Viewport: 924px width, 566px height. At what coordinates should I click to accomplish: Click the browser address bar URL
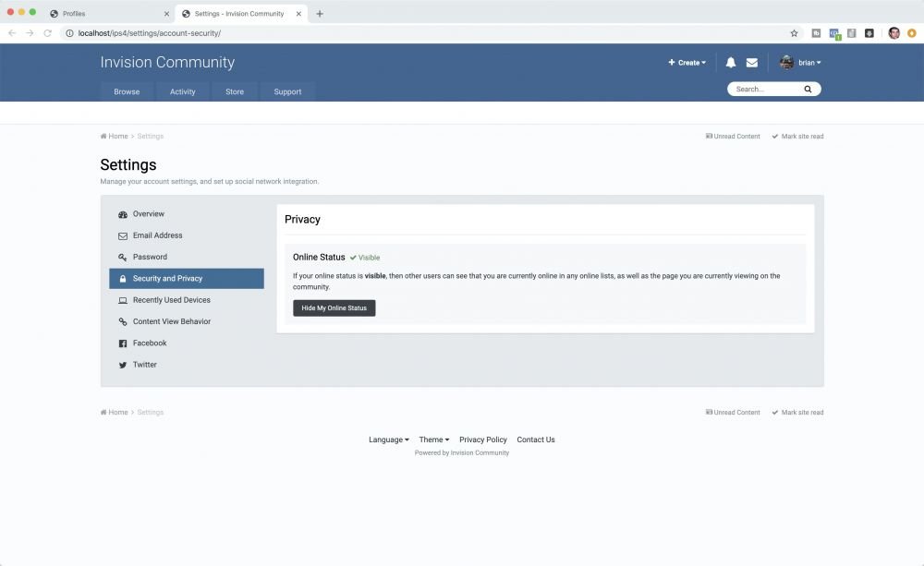click(x=150, y=33)
